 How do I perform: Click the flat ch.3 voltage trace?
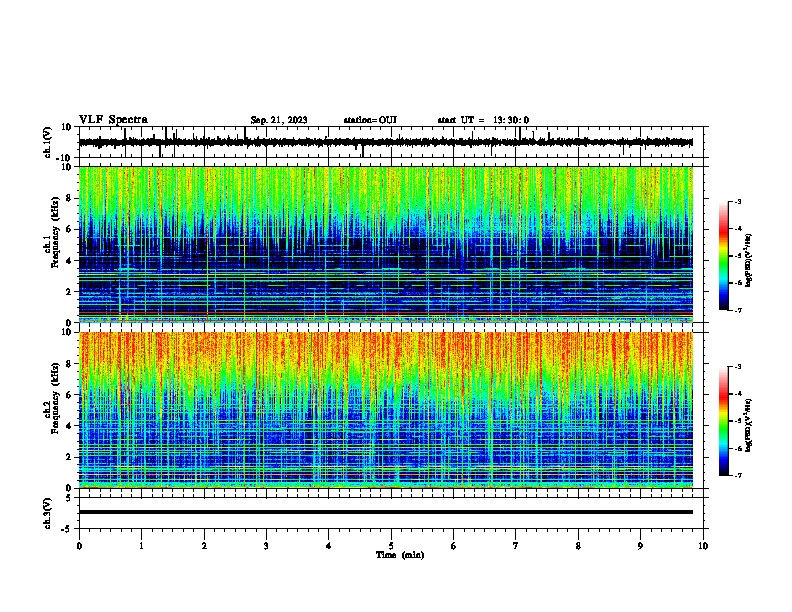pyautogui.click(x=385, y=512)
